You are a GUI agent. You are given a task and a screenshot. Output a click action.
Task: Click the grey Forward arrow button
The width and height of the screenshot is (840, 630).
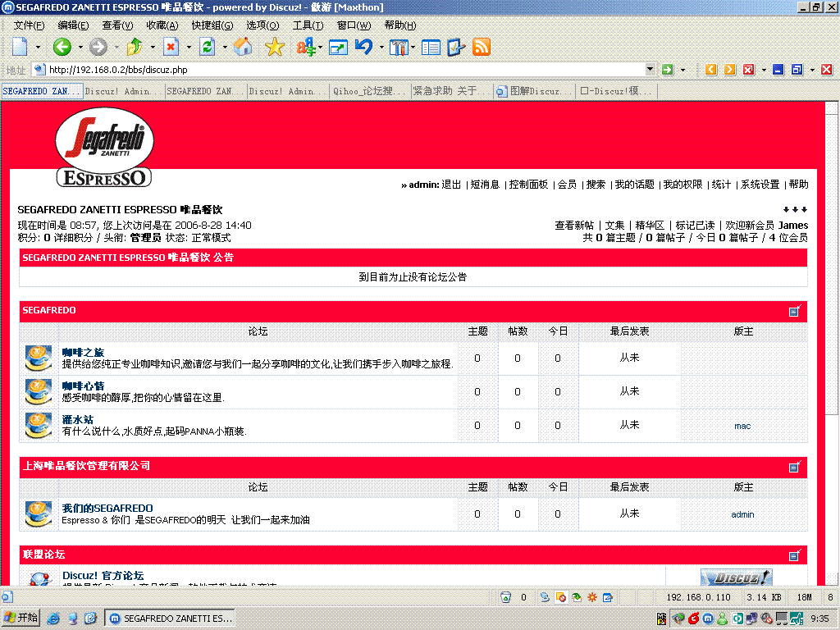click(x=98, y=47)
